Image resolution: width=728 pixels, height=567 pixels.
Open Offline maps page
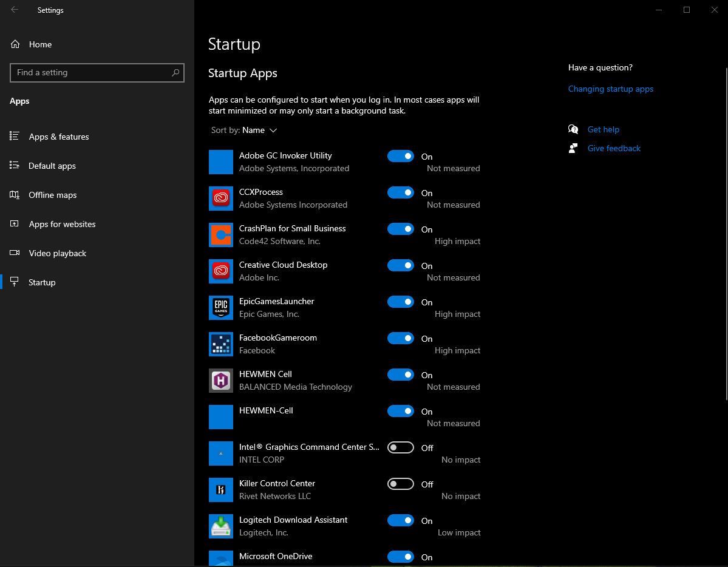point(98,195)
